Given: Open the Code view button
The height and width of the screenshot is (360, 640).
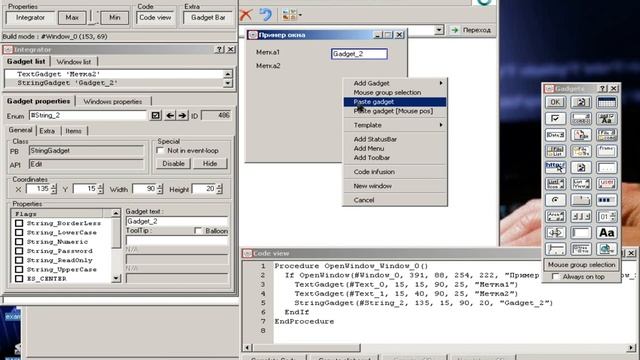Looking at the screenshot, I should click(155, 18).
